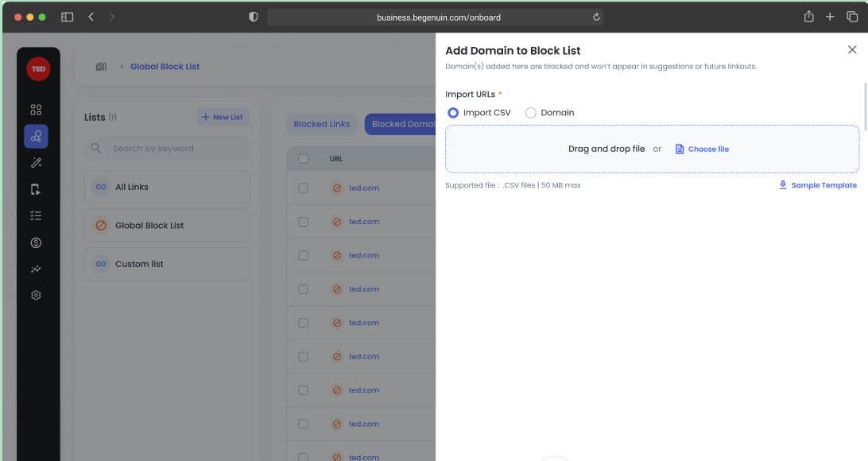
Task: Click the Global Block List breadcrumb
Action: [165, 67]
